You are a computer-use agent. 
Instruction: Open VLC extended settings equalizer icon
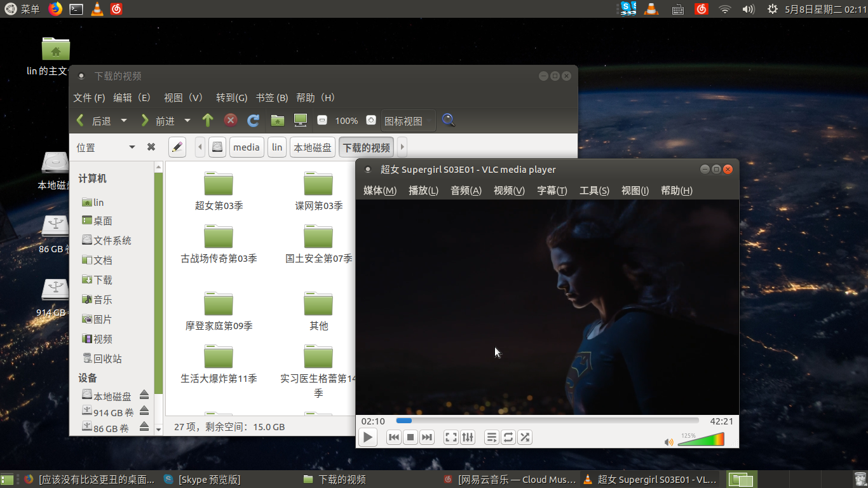[468, 437]
